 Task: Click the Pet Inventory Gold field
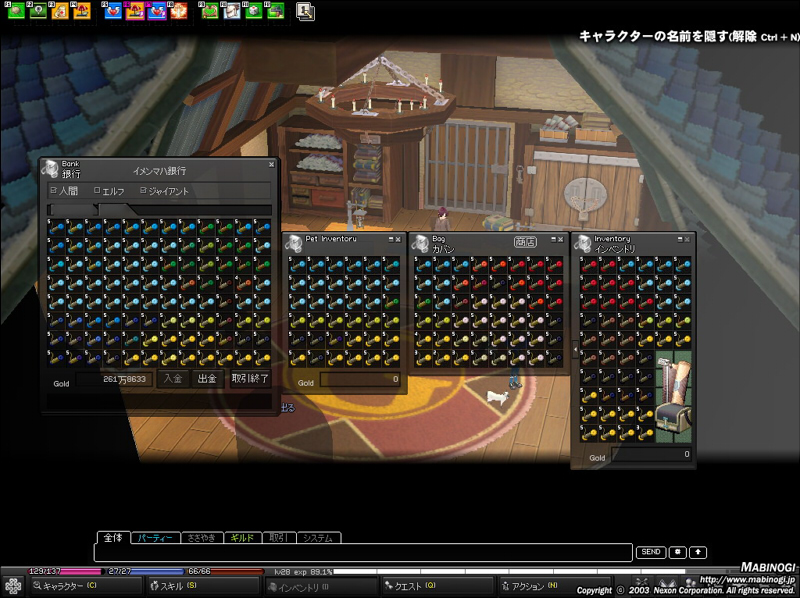point(360,380)
